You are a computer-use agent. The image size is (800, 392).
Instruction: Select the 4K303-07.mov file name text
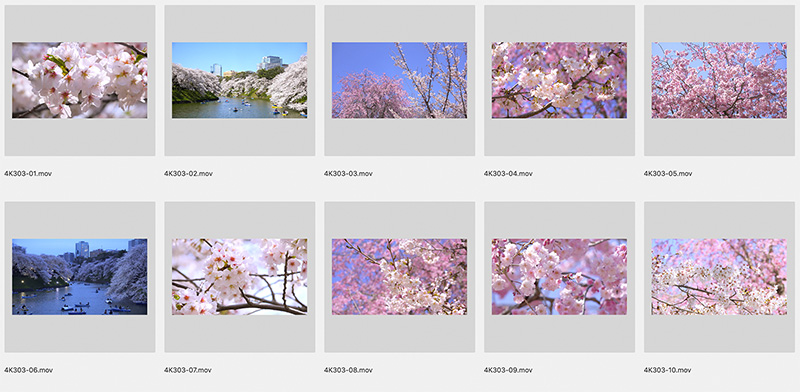[x=188, y=370]
